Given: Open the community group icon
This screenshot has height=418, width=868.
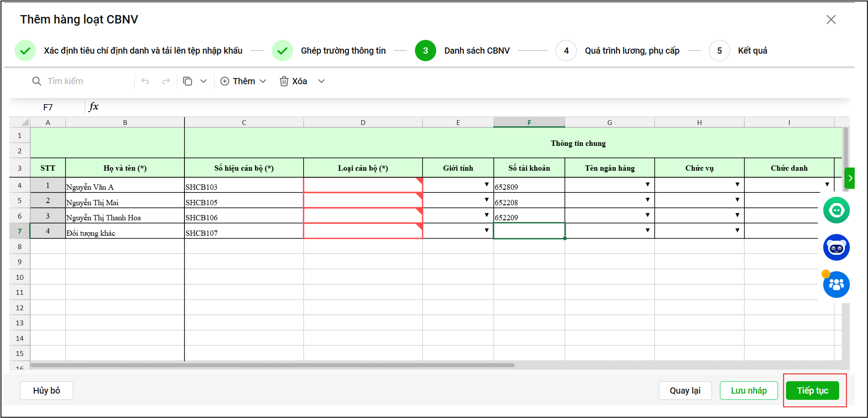Looking at the screenshot, I should [836, 285].
